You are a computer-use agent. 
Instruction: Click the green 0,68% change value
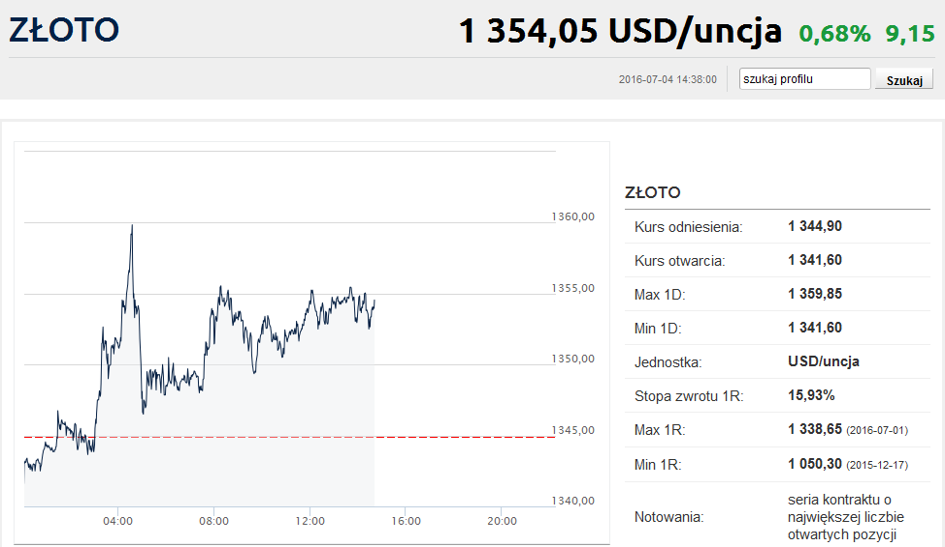pyautogui.click(x=835, y=34)
